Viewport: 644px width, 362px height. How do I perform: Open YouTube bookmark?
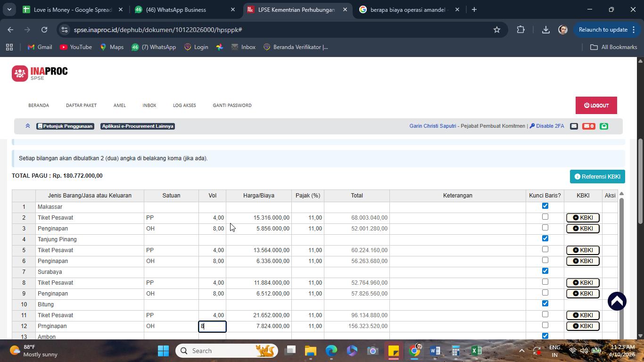[76, 47]
